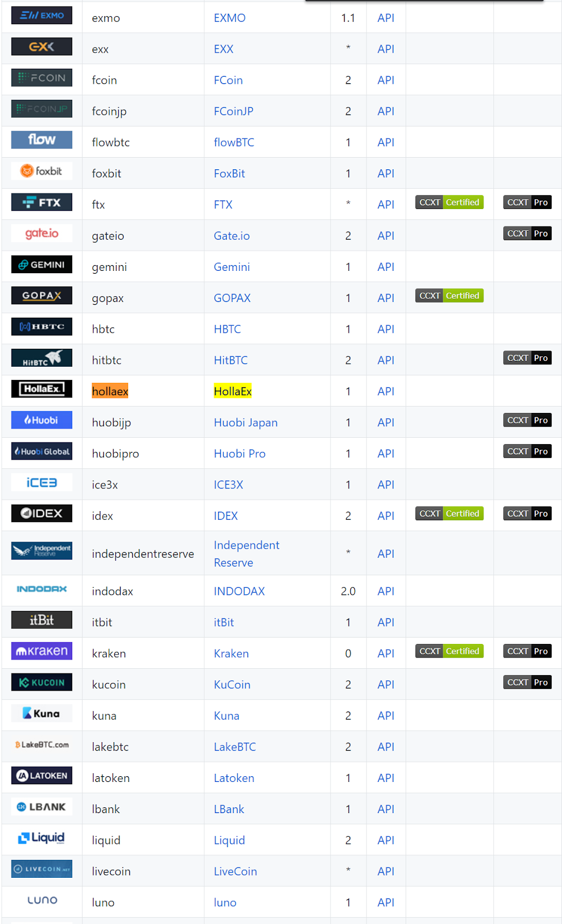Open the highlighted HollaEx link
562x924 pixels.
(x=233, y=392)
